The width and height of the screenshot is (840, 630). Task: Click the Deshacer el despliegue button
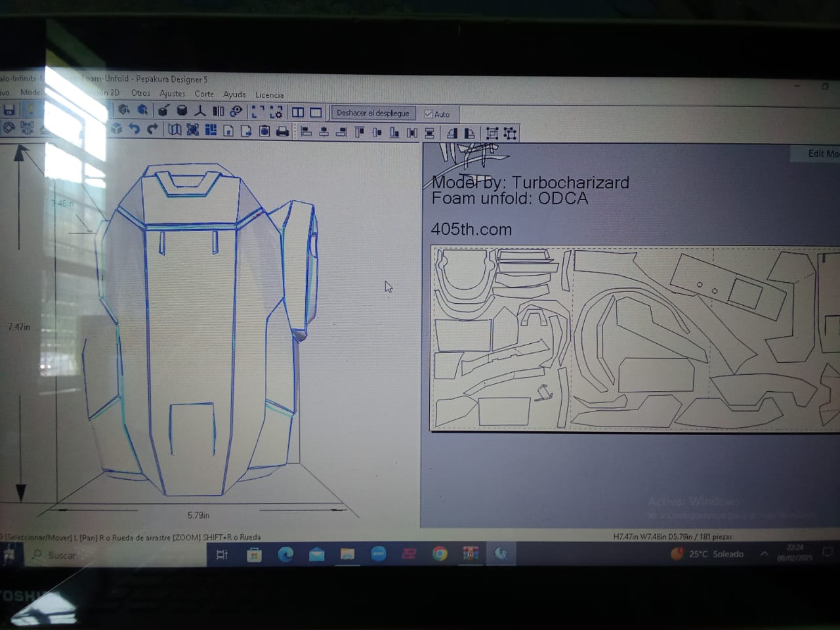click(373, 113)
